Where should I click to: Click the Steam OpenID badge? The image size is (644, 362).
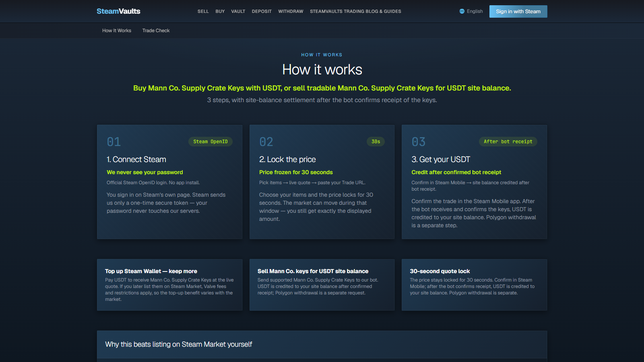(x=211, y=142)
